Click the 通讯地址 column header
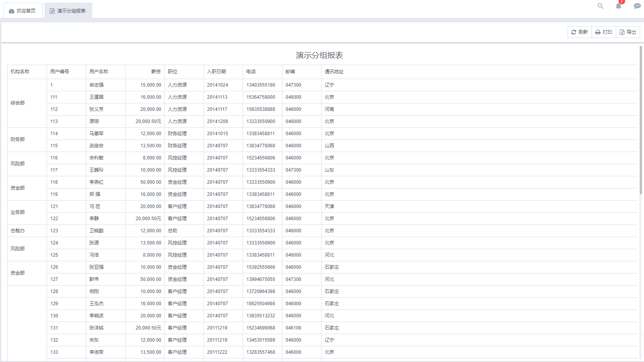This screenshot has width=644, height=362. 334,72
